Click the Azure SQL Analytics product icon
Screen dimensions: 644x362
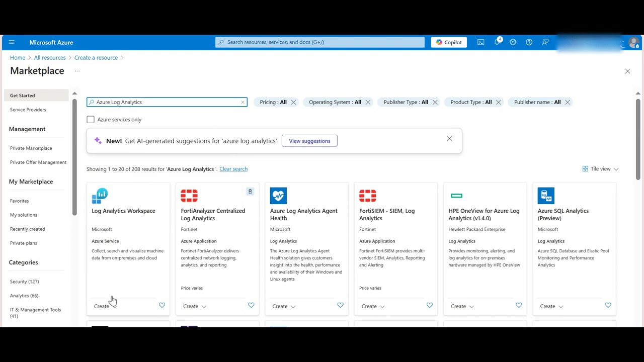tap(546, 196)
